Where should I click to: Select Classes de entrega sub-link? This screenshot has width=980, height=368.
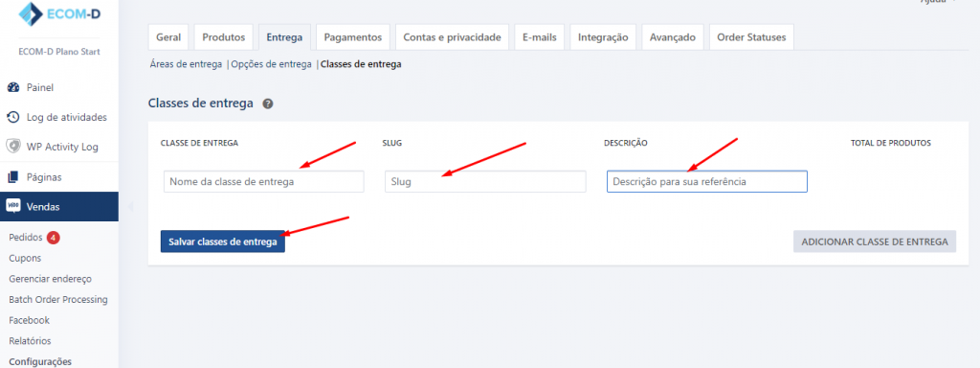click(x=361, y=64)
